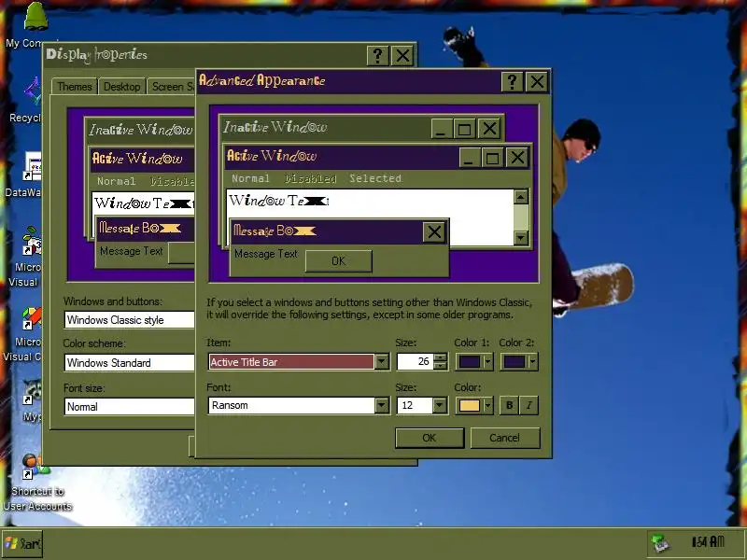Open the Color scheme Windows Standard combo
Viewport: 747px width, 560px height.
(129, 363)
